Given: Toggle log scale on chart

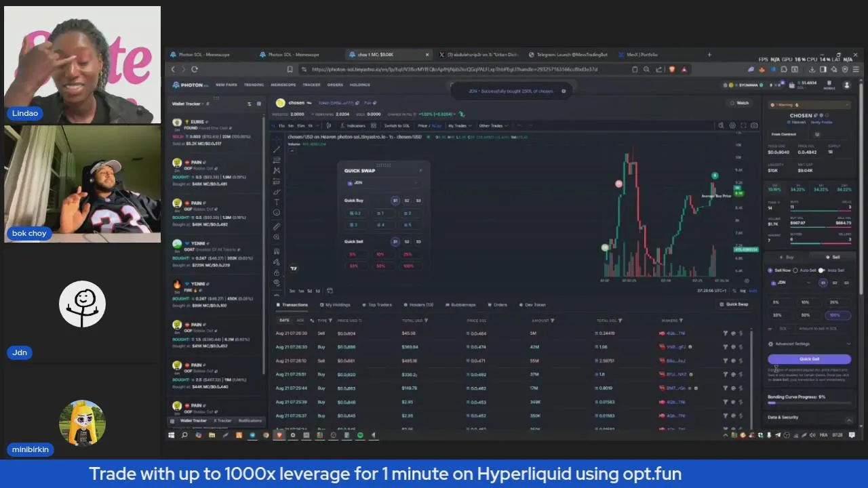Looking at the screenshot, I should click(743, 291).
